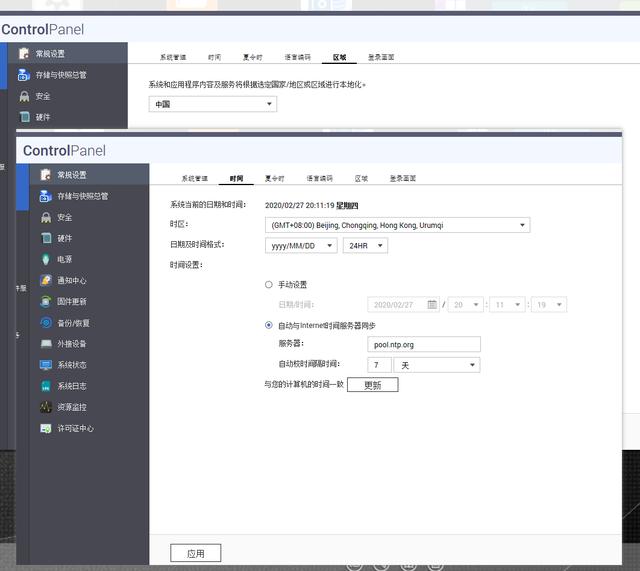
Task: Click the 通知中心 notification center icon
Action: click(46, 281)
